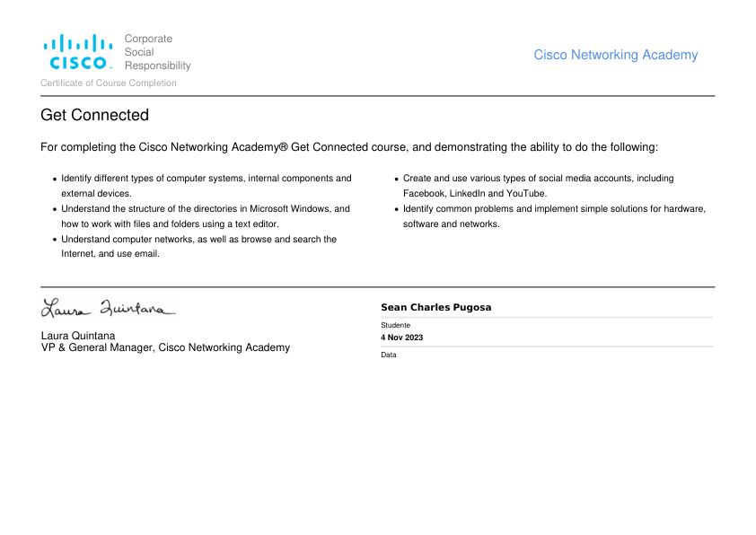Image resolution: width=756 pixels, height=535 pixels.
Task: Click the Data label under the date
Action: tap(389, 355)
